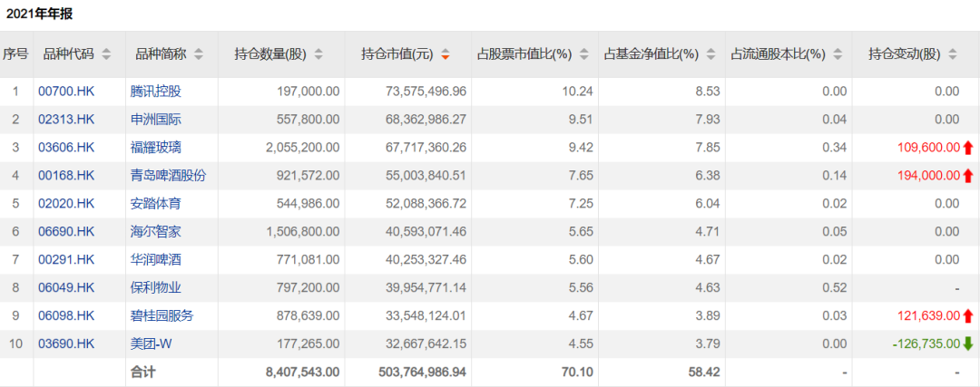Click the 持仓变动(股) header text
The height and width of the screenshot is (387, 980).
pos(905,54)
